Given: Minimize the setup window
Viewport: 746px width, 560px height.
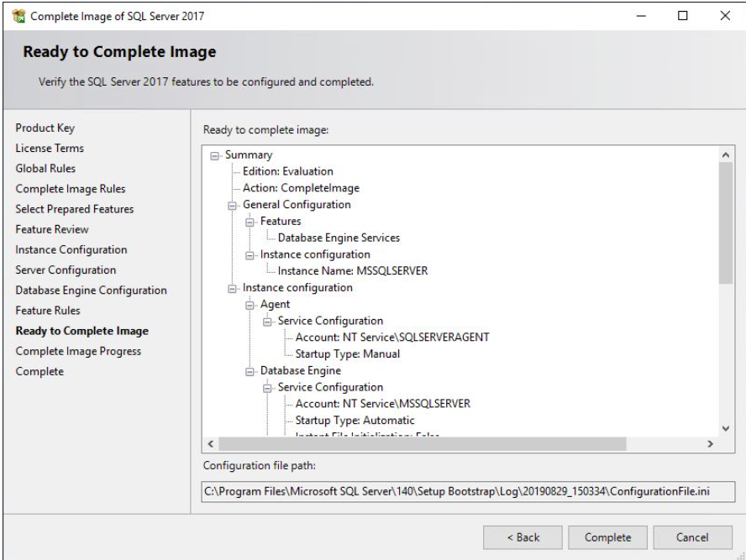Looking at the screenshot, I should [x=641, y=16].
